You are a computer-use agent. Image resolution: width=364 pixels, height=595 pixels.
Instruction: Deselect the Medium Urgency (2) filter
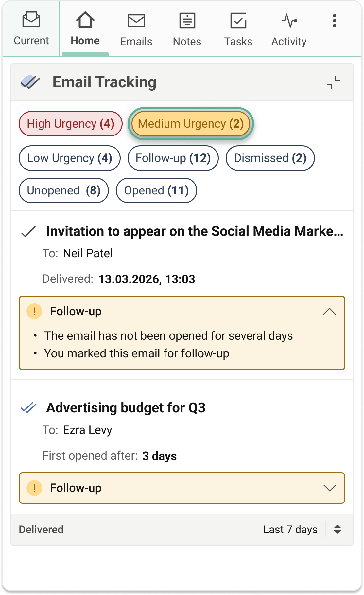(191, 124)
